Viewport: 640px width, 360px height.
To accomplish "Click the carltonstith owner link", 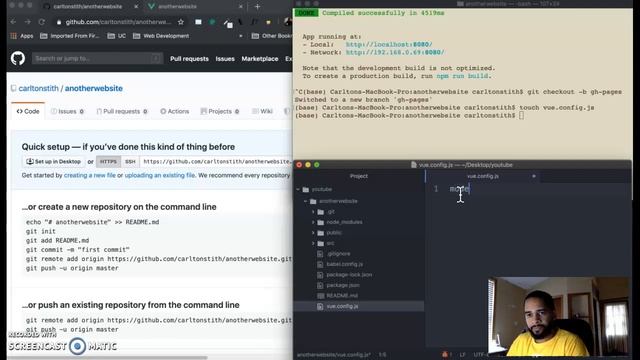I will coord(38,89).
